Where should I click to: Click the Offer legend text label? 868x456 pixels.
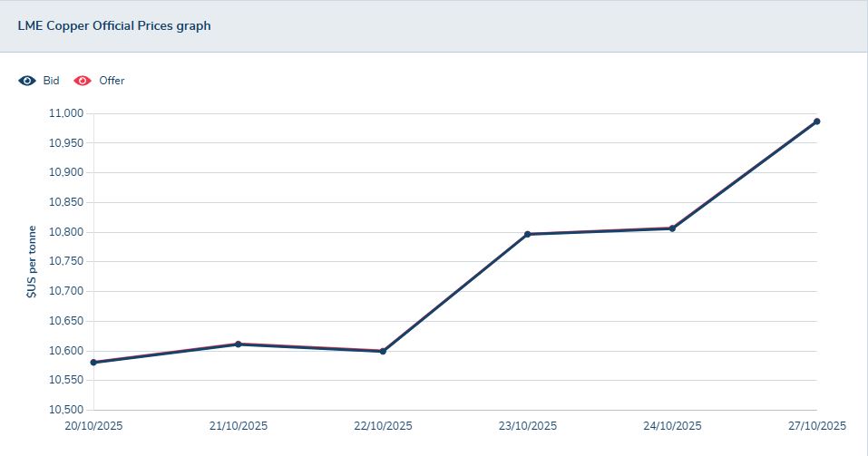click(x=112, y=81)
